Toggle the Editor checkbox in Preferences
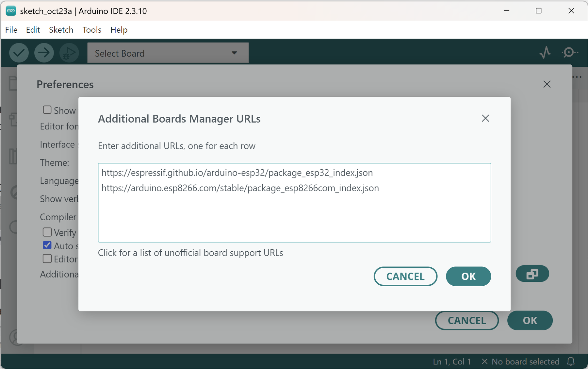The image size is (588, 369). coord(47,259)
